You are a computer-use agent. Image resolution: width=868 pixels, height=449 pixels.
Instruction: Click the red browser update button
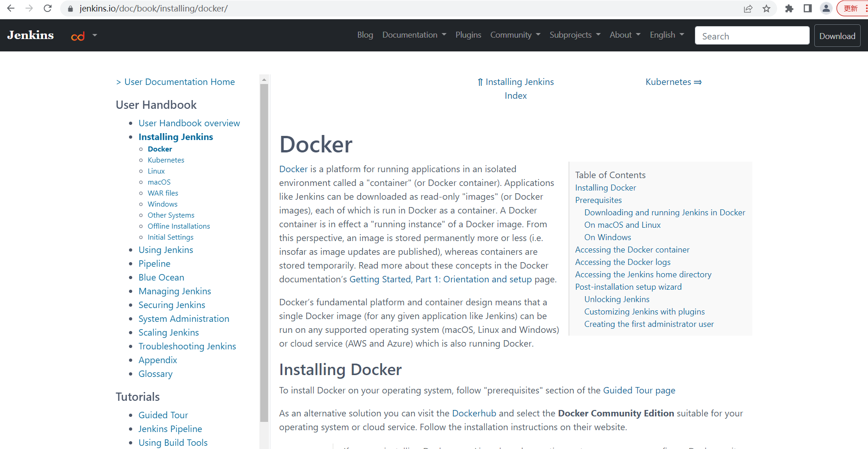(x=852, y=9)
